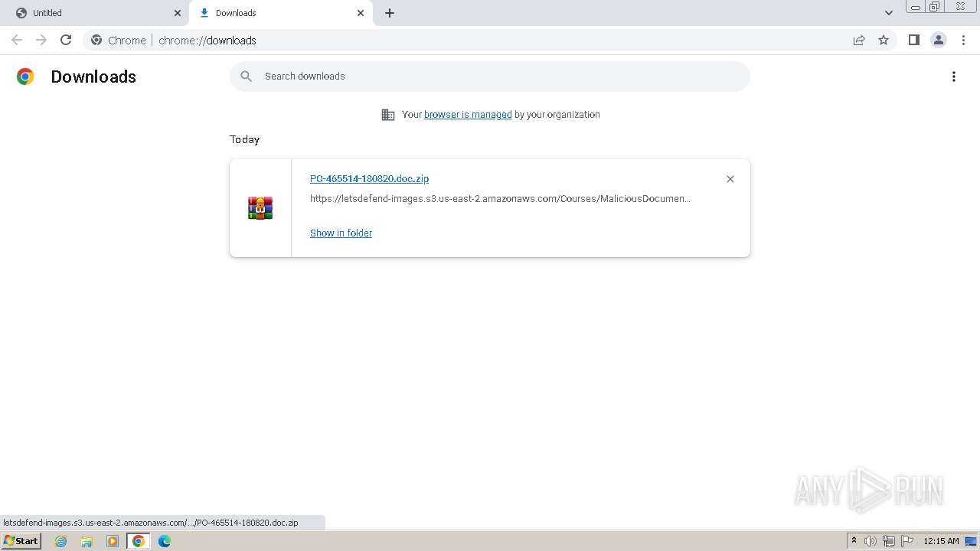
Task: Launch Microsoft Edge from taskbar
Action: coord(165,541)
